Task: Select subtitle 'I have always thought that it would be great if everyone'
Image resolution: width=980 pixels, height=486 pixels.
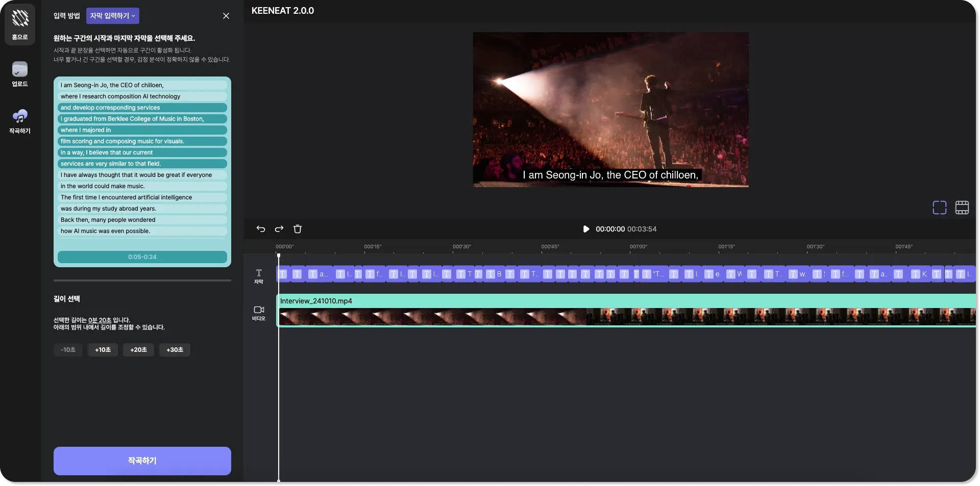Action: [142, 175]
